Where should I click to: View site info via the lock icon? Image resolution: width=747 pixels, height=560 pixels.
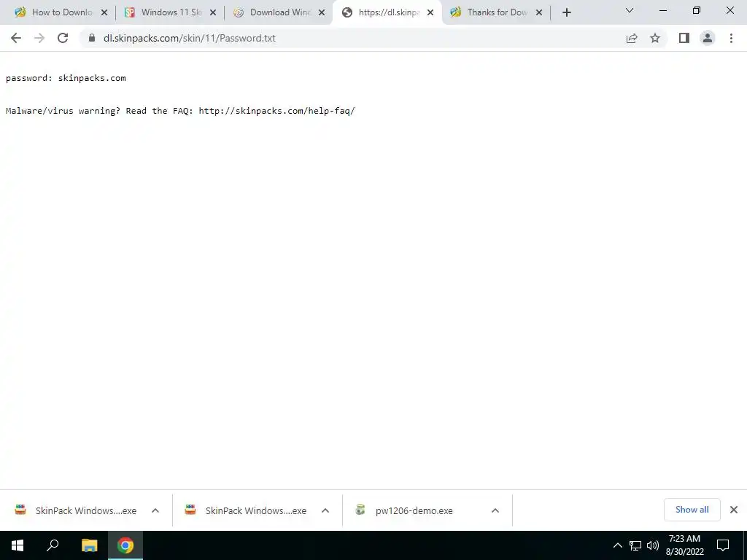pyautogui.click(x=92, y=38)
